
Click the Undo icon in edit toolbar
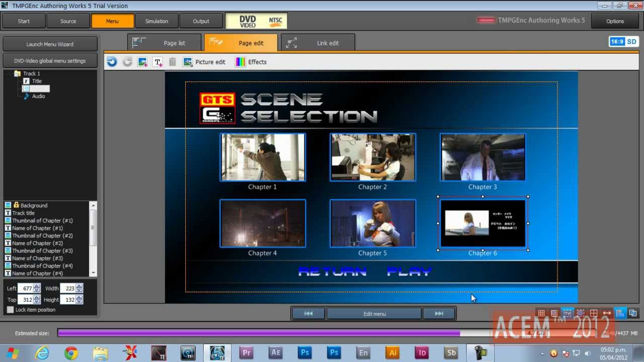pyautogui.click(x=112, y=62)
